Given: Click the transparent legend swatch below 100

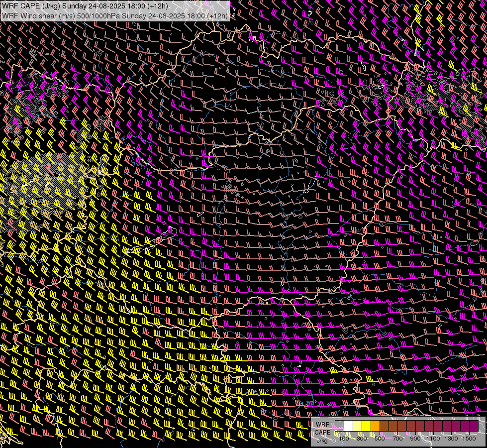Looking at the screenshot, I should (x=339, y=426).
